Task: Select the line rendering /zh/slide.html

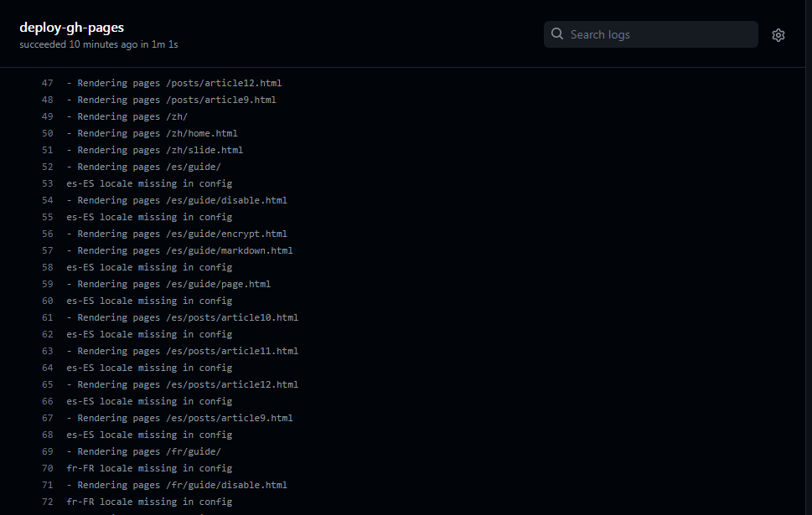Action: click(x=154, y=149)
